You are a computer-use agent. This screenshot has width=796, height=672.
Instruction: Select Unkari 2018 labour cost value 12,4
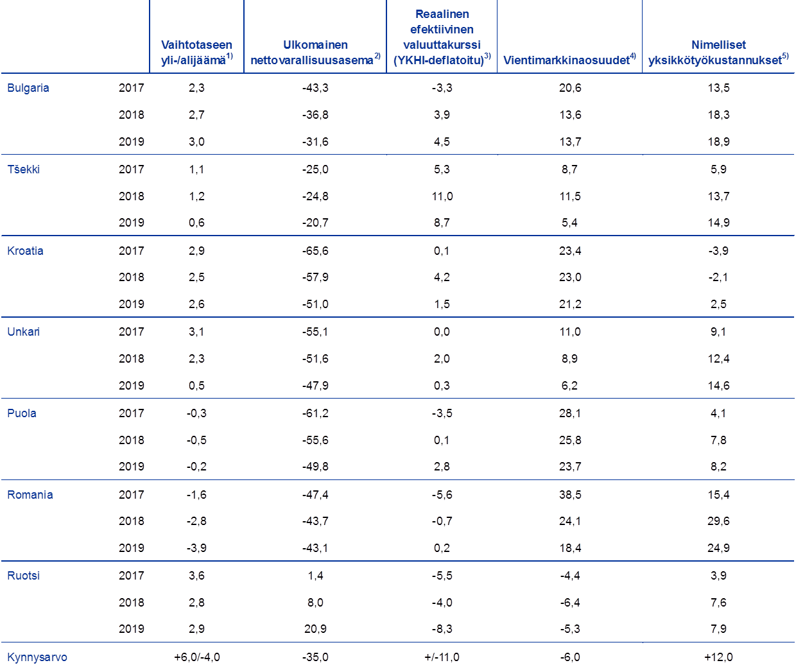point(718,359)
